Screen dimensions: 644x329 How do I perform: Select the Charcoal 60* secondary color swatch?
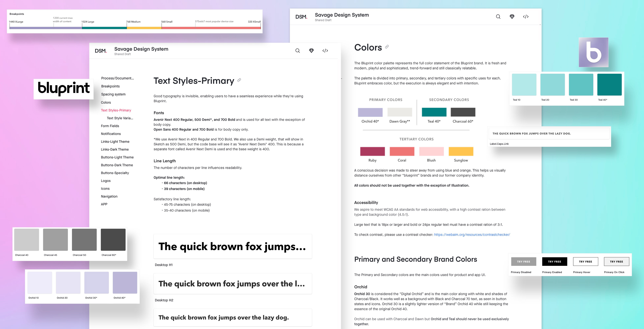(463, 112)
